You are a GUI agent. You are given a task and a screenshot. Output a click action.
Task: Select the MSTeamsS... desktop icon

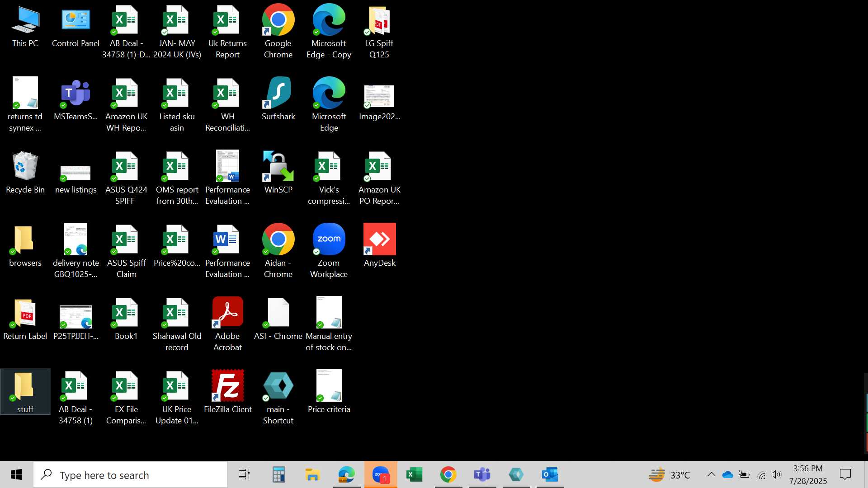[x=75, y=99]
